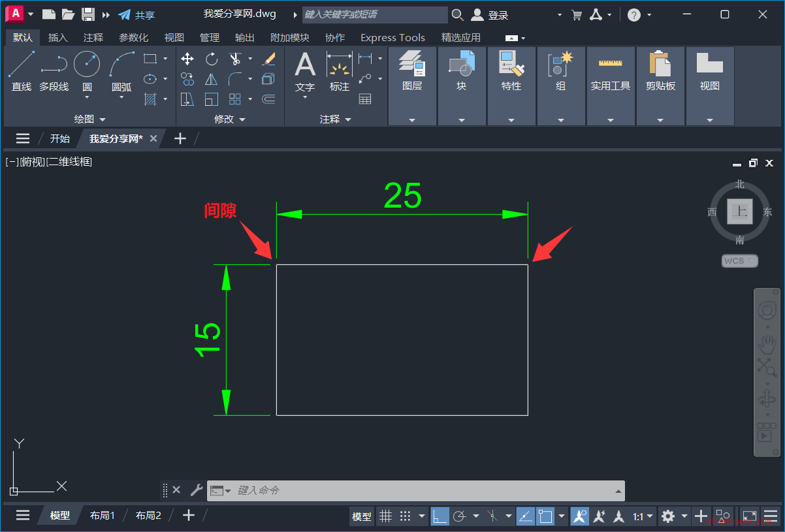
Task: Toggle 2D object snap in status bar
Action: pos(545,516)
